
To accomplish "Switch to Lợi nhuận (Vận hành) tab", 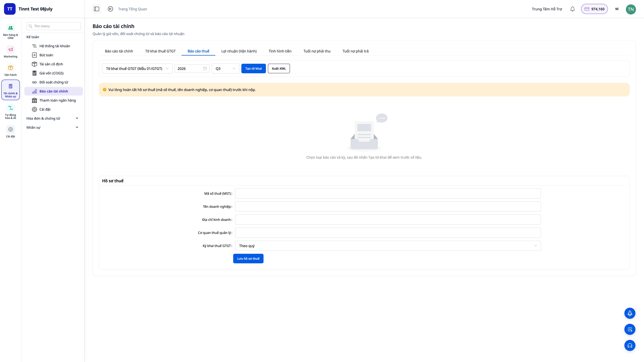I will (x=239, y=51).
